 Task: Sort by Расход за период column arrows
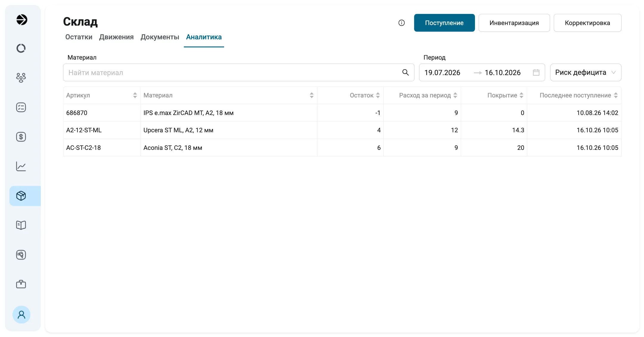pyautogui.click(x=455, y=95)
